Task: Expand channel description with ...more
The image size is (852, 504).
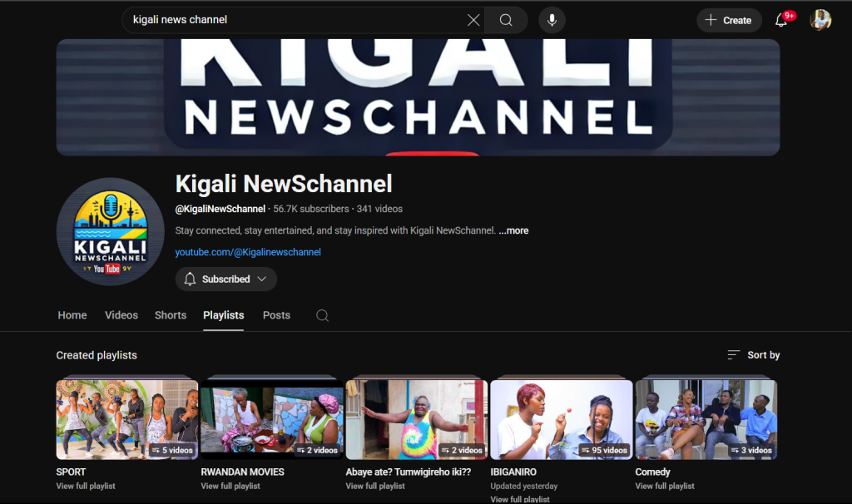Action: click(513, 231)
